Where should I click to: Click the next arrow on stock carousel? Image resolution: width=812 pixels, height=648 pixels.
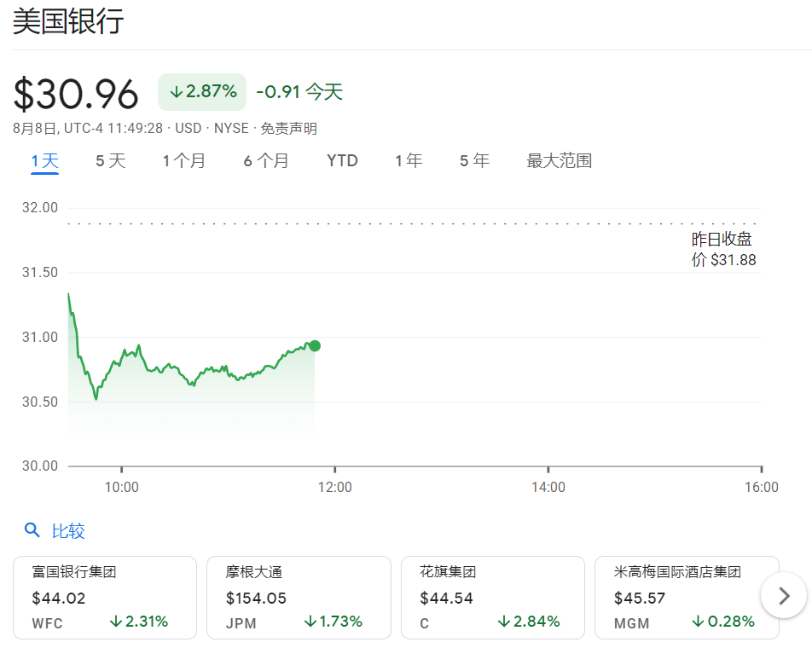coord(784,595)
